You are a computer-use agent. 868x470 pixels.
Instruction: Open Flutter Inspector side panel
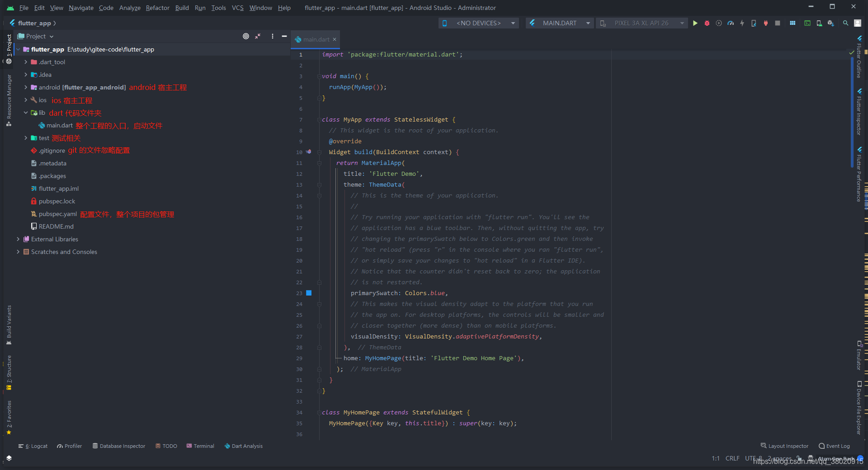[x=859, y=112]
